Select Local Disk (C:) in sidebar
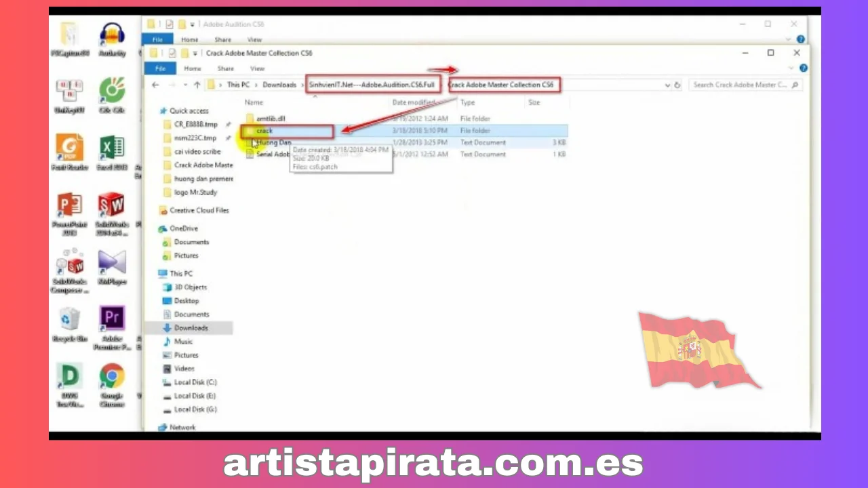The image size is (868, 488). pos(195,382)
